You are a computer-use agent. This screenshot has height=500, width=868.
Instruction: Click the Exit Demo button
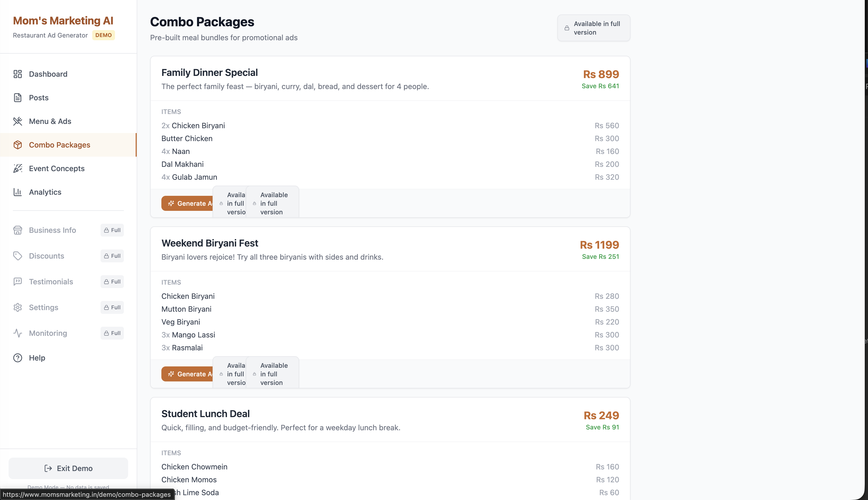(68, 468)
